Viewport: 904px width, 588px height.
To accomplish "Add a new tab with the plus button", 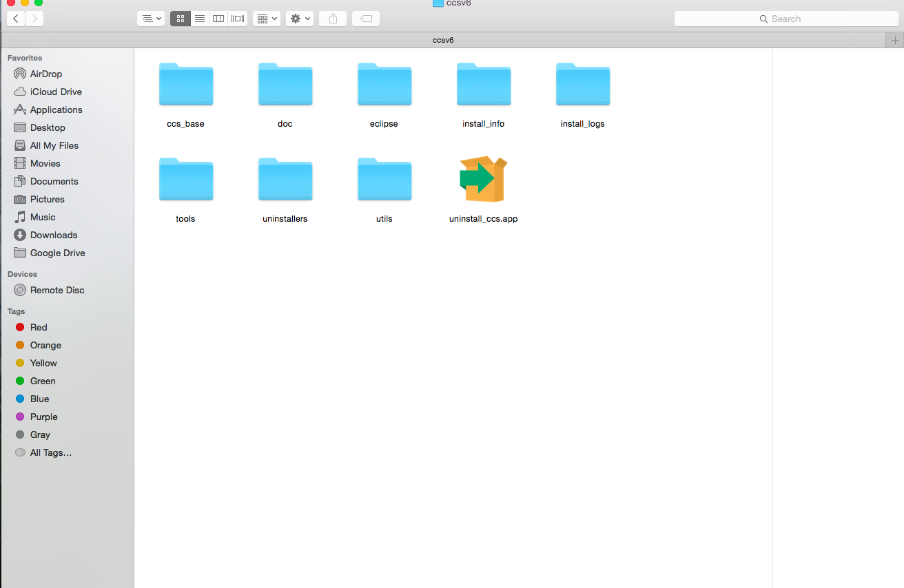I will click(x=894, y=40).
